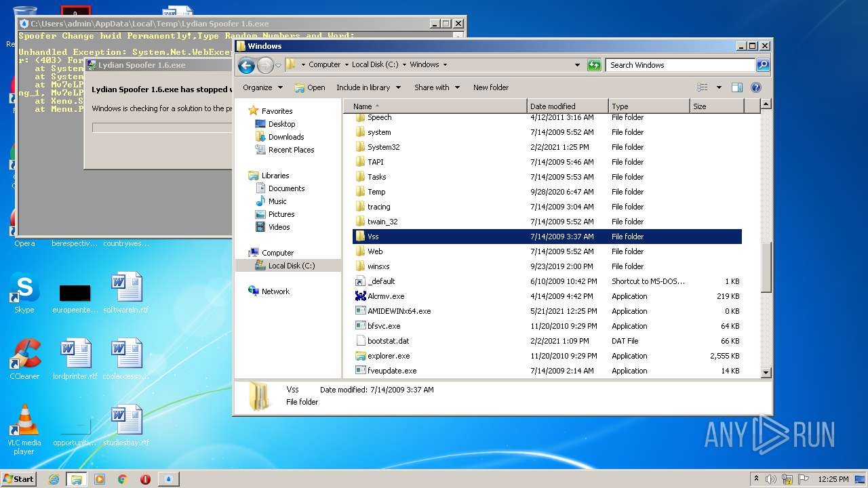
Task: Open the change view icon in toolbar
Action: tap(703, 87)
